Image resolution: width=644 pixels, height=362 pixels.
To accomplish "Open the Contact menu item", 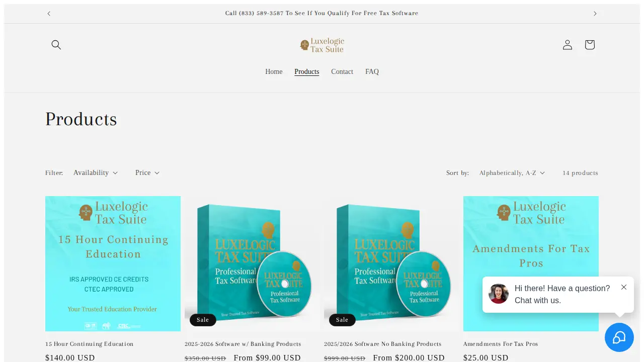I will [342, 72].
